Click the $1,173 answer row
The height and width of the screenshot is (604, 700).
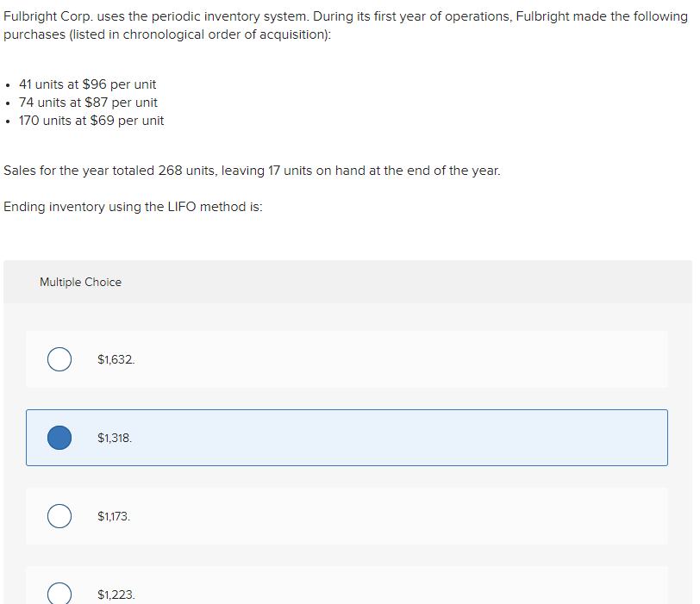(x=345, y=516)
